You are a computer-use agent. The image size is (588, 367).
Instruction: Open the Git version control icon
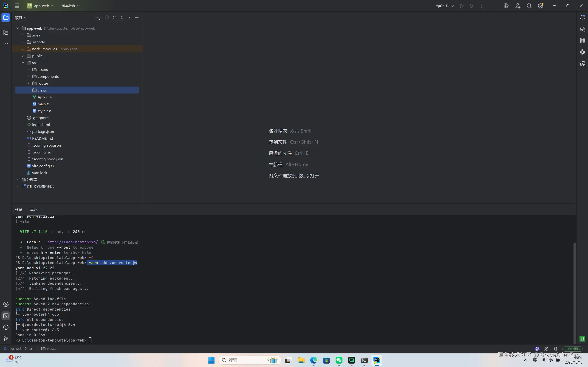[x=6, y=339]
